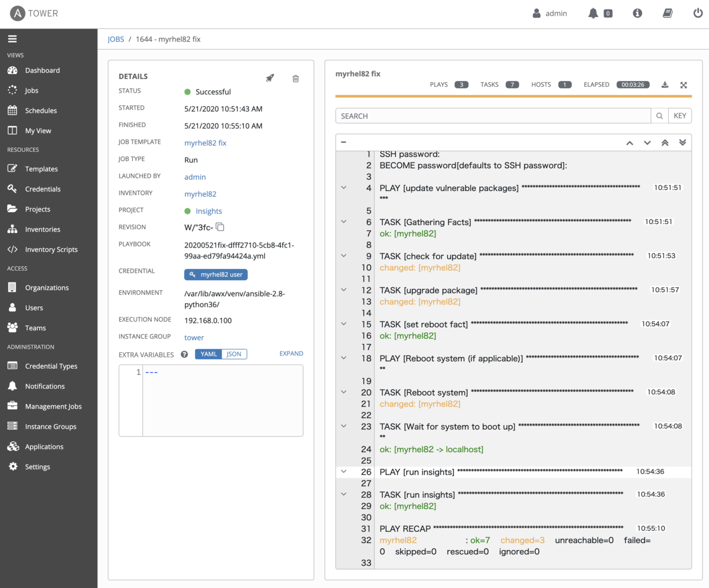
Task: Click the Notifications bell in sidebar
Action: pyautogui.click(x=12, y=386)
